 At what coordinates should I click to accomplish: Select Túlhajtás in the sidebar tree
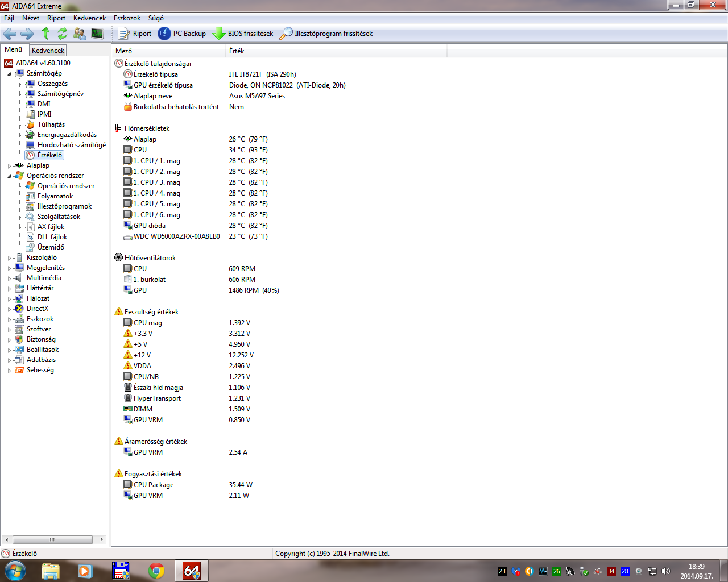[51, 124]
